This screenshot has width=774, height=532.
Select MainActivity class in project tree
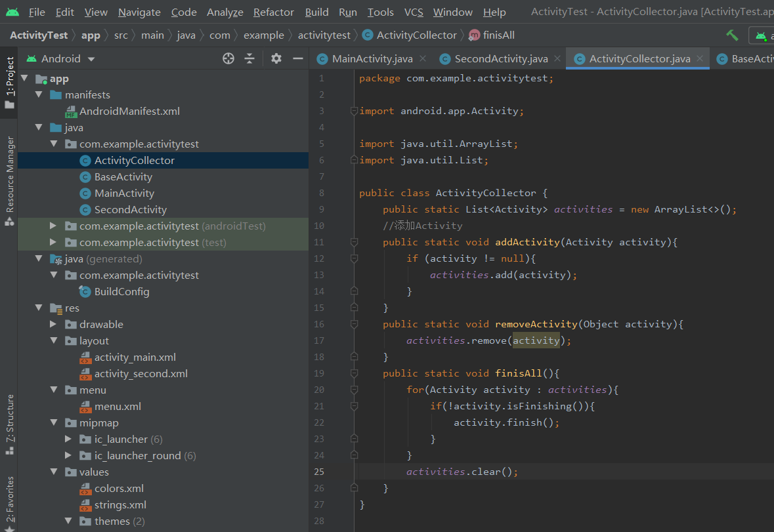pos(124,194)
